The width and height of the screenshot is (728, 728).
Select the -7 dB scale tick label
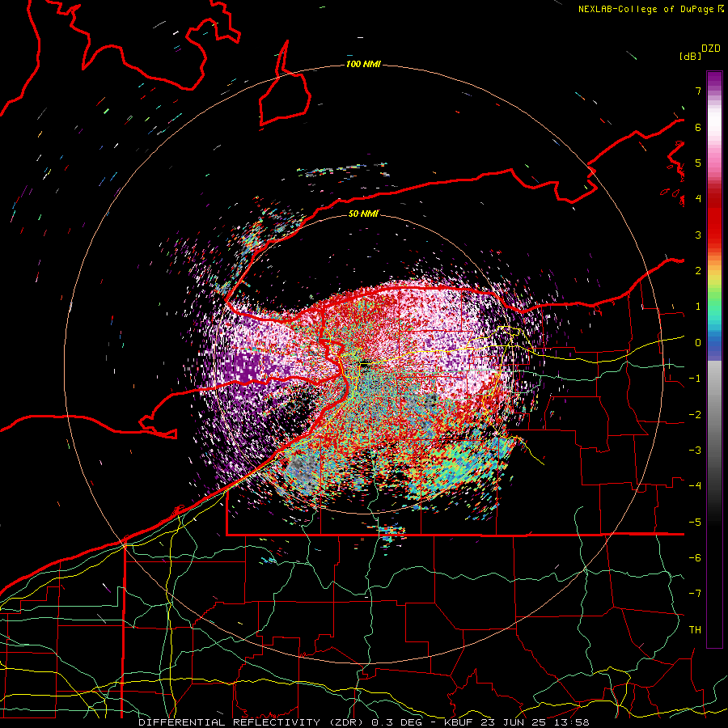695,594
